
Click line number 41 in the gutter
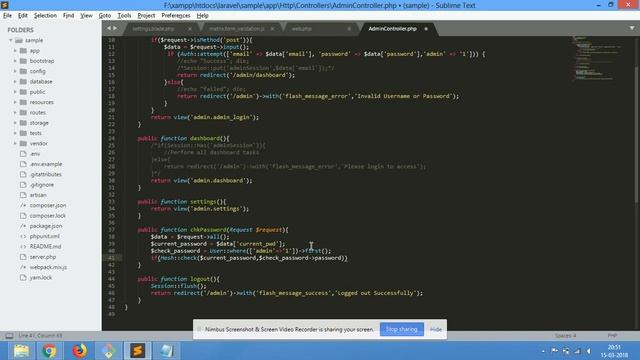[x=111, y=258]
